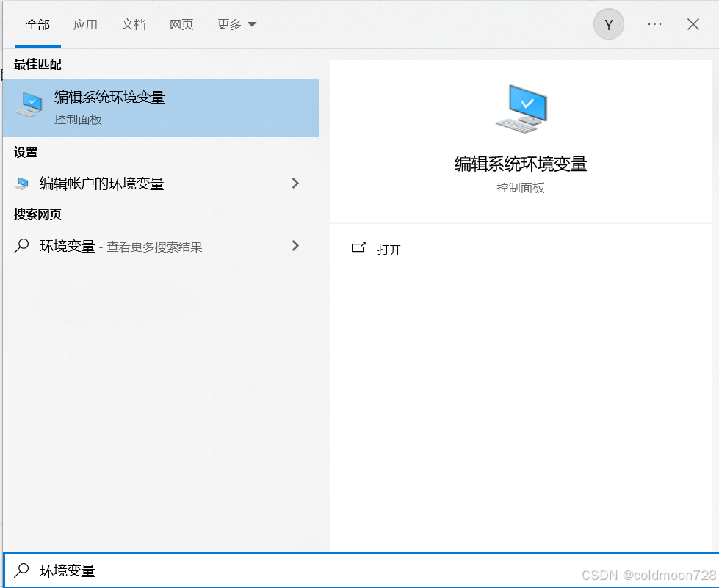
Task: Click the computer icon beside best match result
Action: (x=29, y=104)
